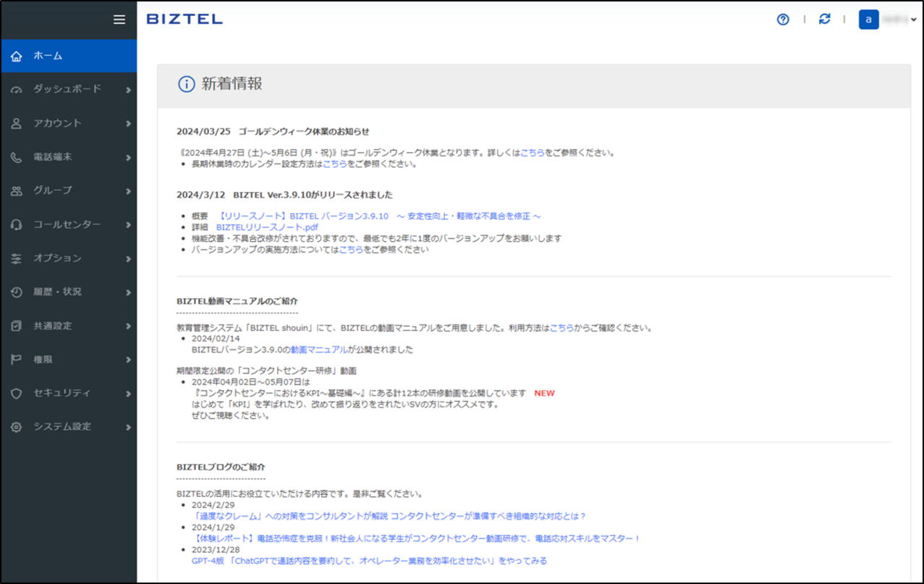
Task: Open こちら link for Golden Week details
Action: (x=533, y=153)
